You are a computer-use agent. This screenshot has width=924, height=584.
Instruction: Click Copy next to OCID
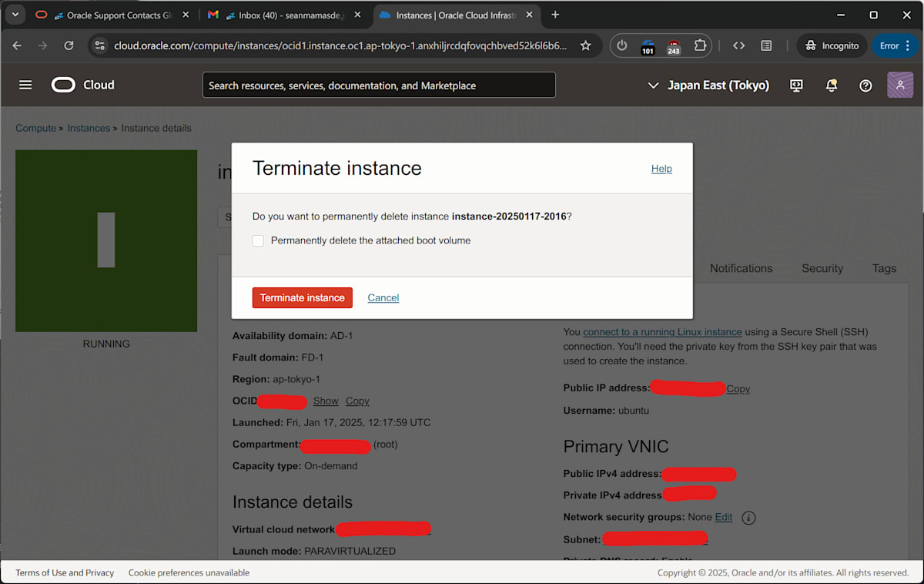coord(357,401)
